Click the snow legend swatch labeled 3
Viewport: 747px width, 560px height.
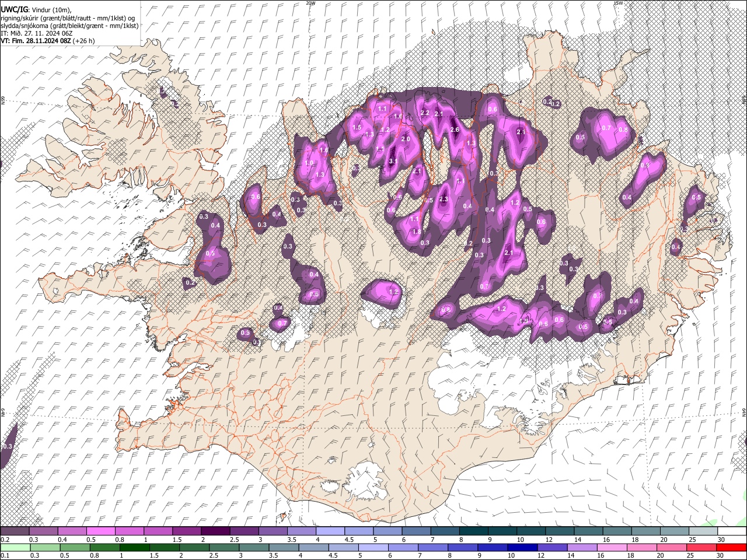pyautogui.click(x=273, y=531)
